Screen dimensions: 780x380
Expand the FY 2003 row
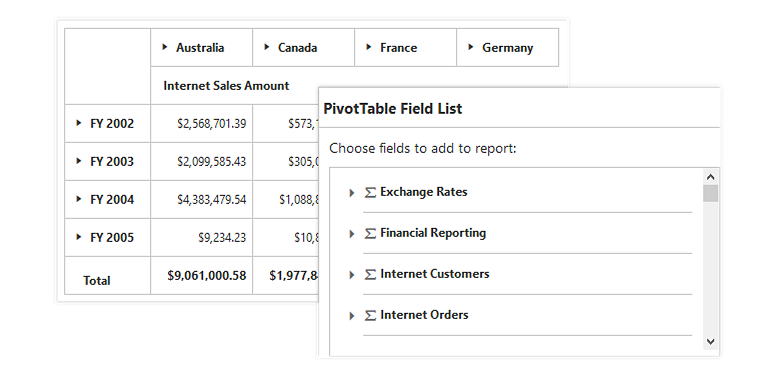78,161
